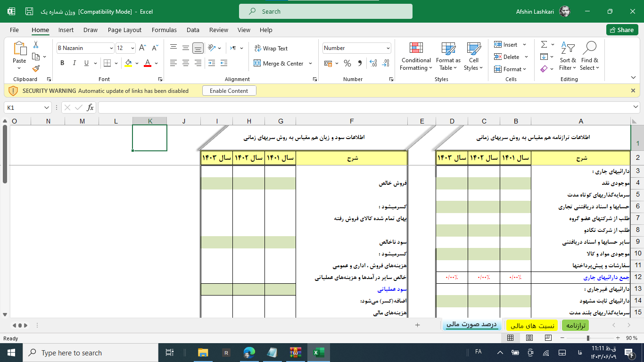The height and width of the screenshot is (362, 644).
Task: Click the Share button
Action: point(622,29)
